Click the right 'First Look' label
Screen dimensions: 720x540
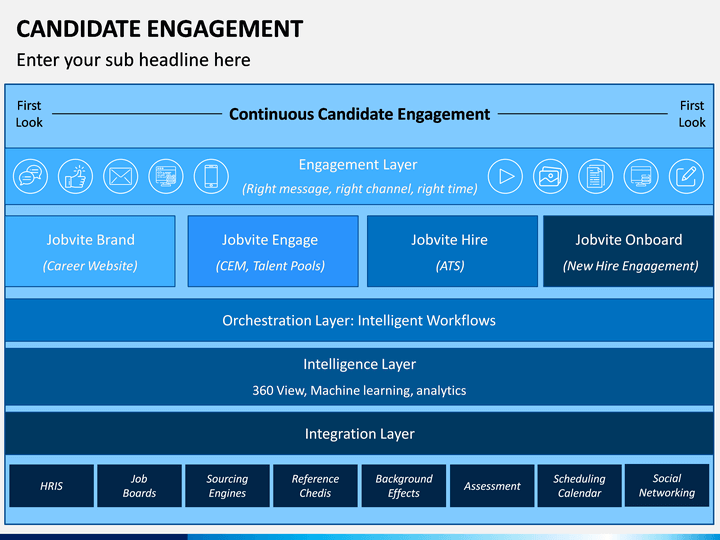click(692, 114)
